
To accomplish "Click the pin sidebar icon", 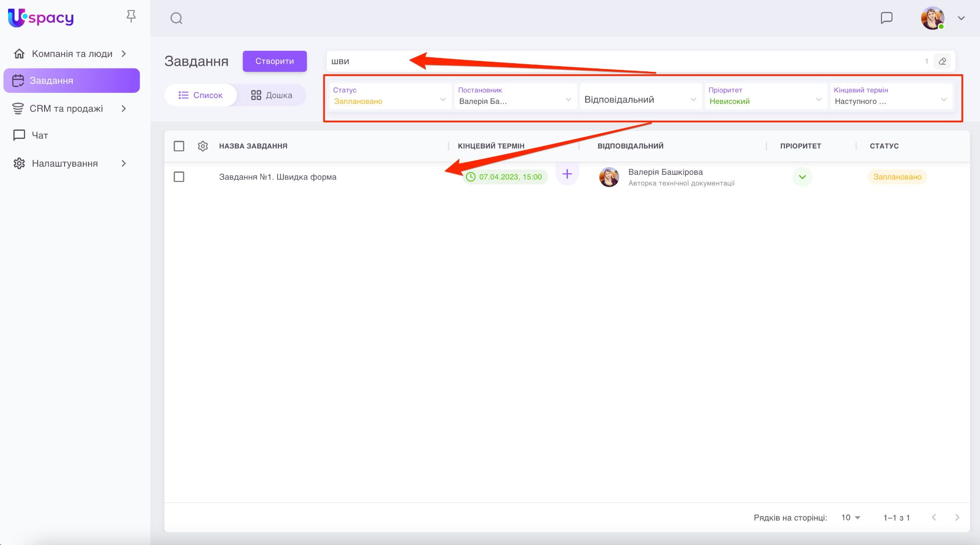I will click(x=131, y=17).
